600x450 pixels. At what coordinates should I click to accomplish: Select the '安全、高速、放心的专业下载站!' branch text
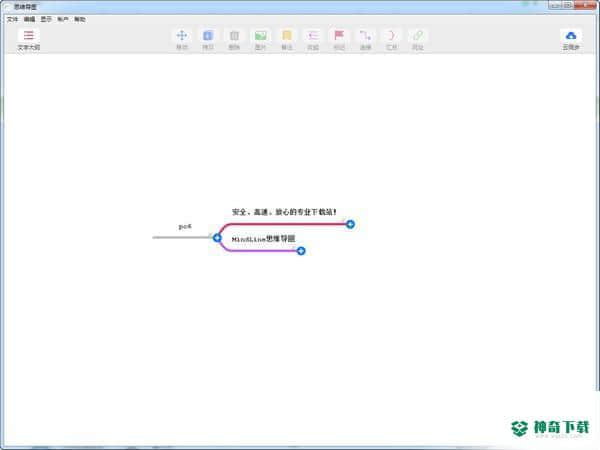tap(284, 212)
